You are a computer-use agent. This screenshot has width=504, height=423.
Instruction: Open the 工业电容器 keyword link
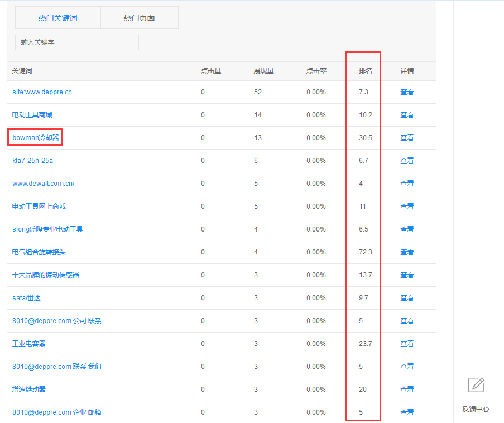point(29,344)
